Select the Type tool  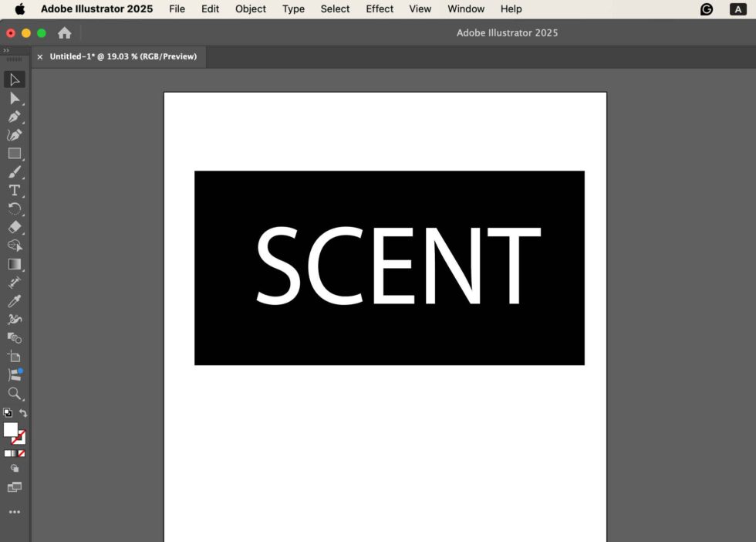[15, 191]
